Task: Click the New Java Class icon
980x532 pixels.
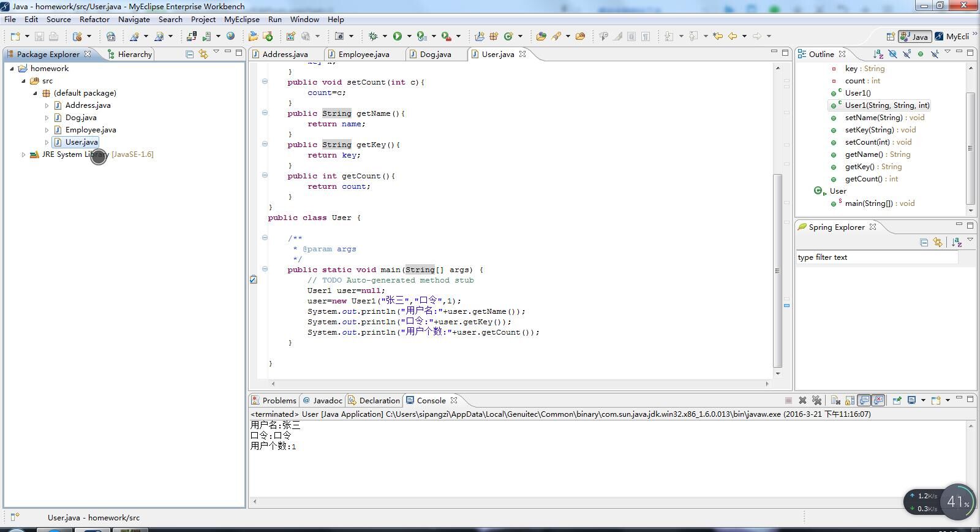Action: pos(508,36)
